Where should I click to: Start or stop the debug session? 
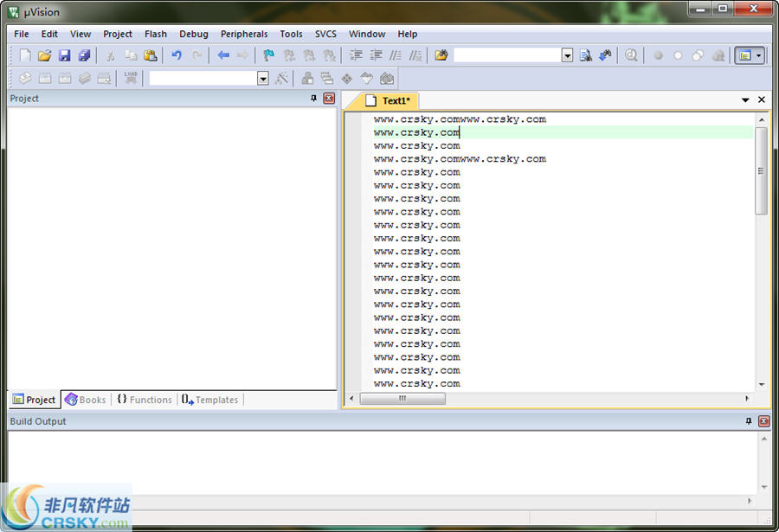[x=632, y=55]
